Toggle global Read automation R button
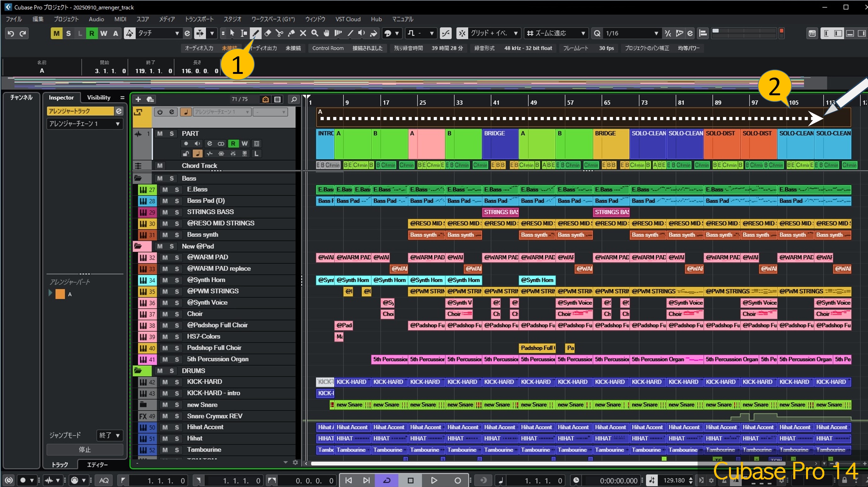Screen dimensions: 868x487 pos(92,33)
